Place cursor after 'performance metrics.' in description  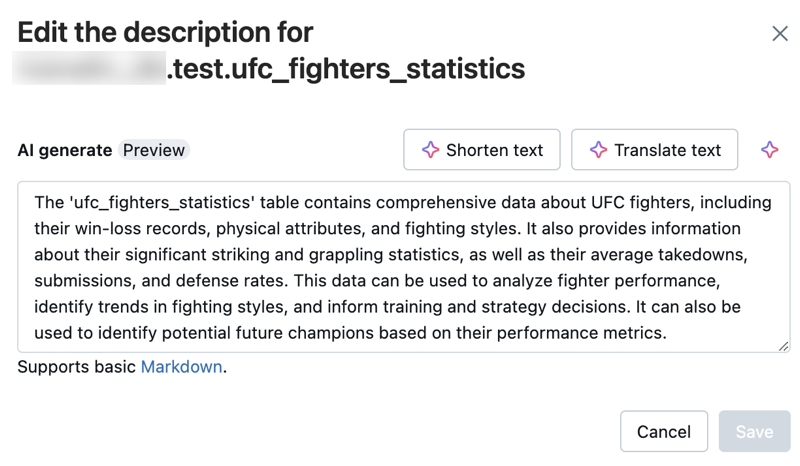(668, 333)
